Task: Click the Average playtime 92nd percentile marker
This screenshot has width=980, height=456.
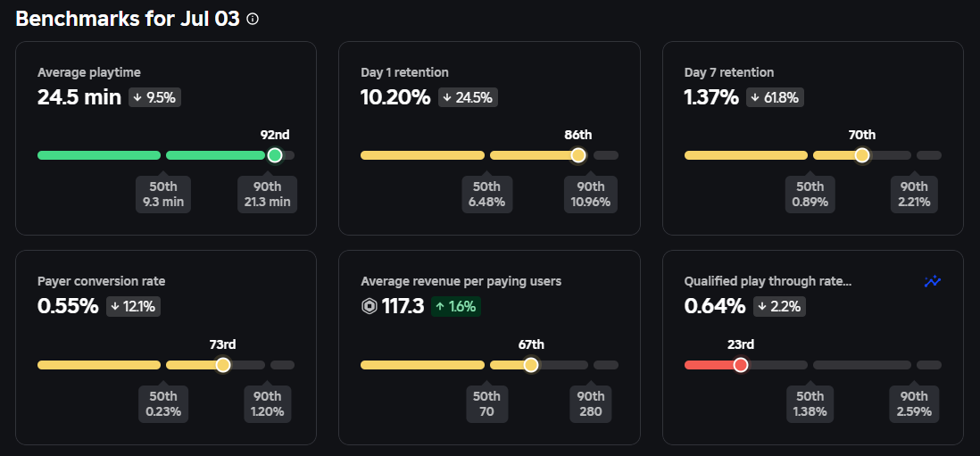Action: pyautogui.click(x=275, y=155)
